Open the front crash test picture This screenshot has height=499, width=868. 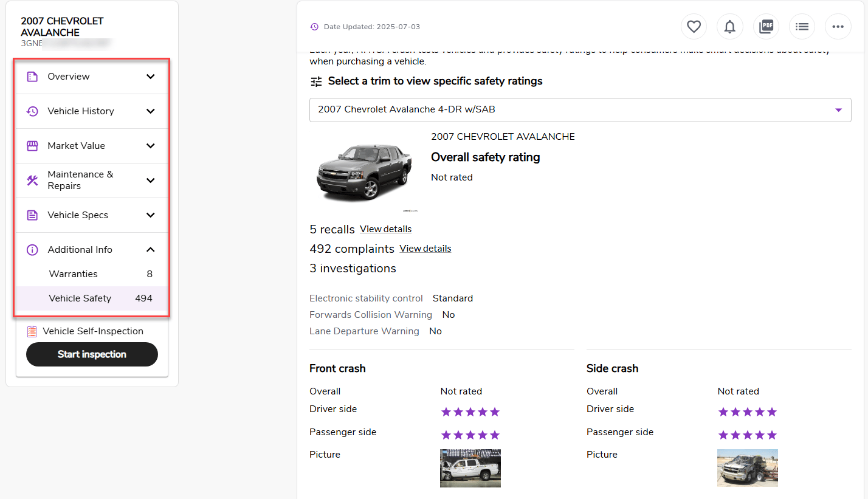(470, 468)
